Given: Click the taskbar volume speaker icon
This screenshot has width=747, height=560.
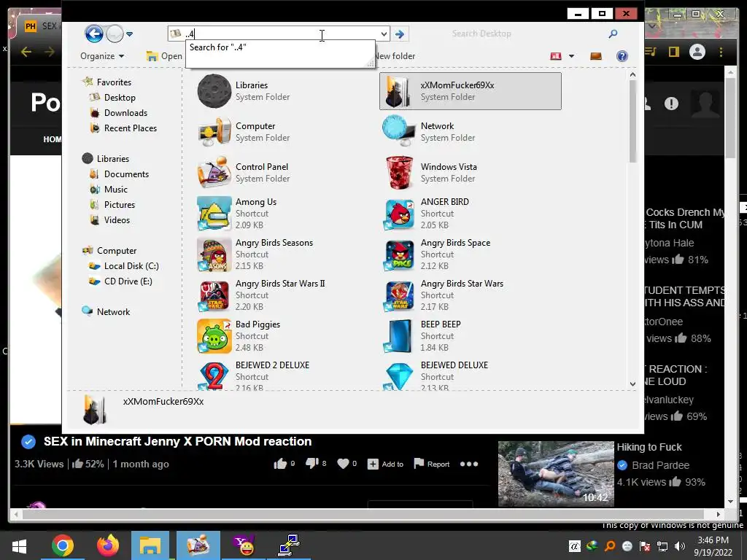Looking at the screenshot, I should (680, 545).
